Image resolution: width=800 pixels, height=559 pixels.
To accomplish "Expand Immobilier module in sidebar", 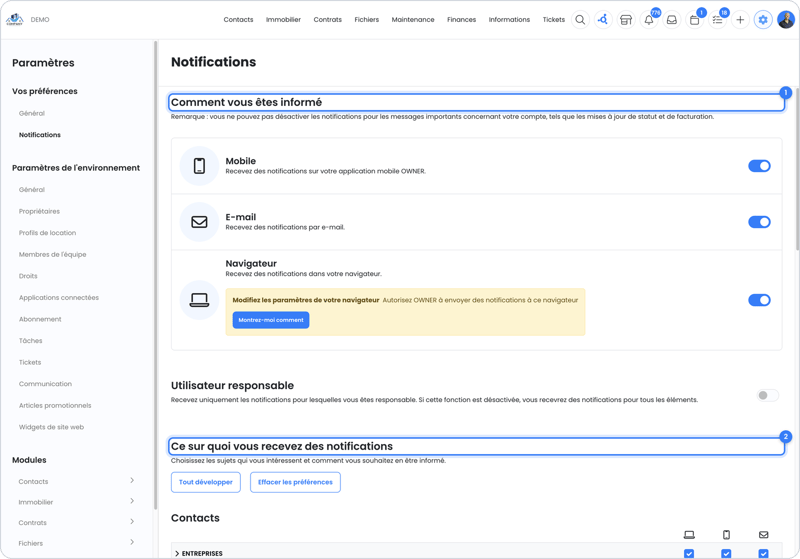I will [x=132, y=501].
